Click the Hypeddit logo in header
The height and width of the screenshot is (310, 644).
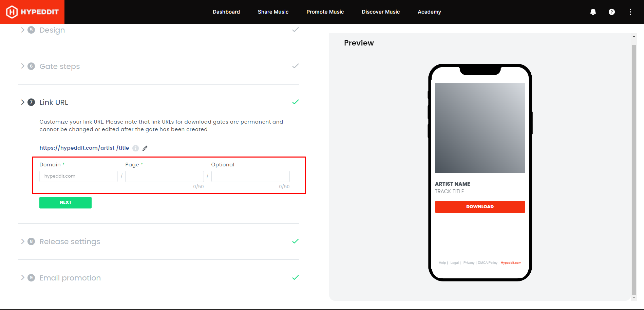(x=32, y=12)
